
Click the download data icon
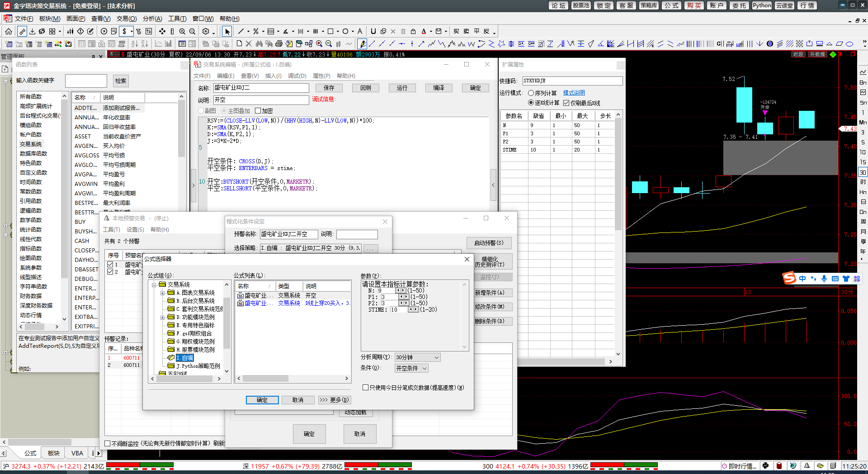tap(32, 31)
